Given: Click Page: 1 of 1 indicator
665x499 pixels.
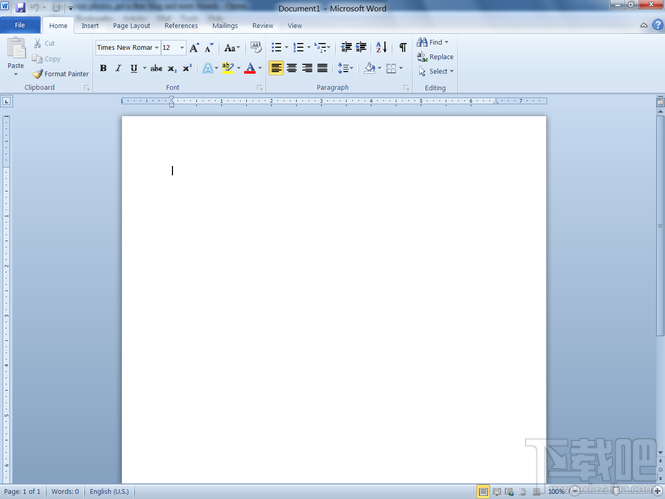Looking at the screenshot, I should tap(22, 492).
